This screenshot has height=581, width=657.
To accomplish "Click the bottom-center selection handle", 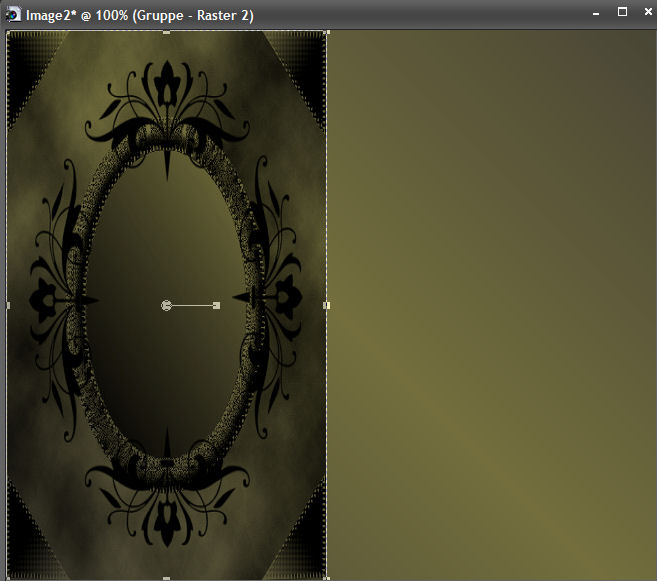I will 166,578.
